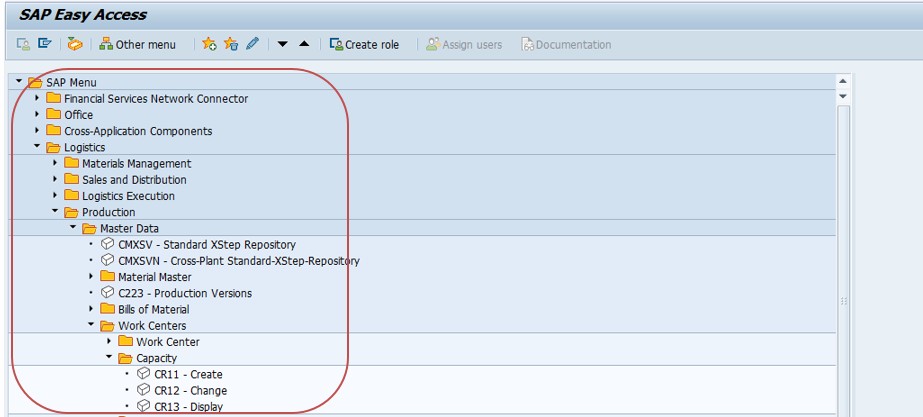Select the Material Master label
The image size is (923, 417).
(154, 277)
